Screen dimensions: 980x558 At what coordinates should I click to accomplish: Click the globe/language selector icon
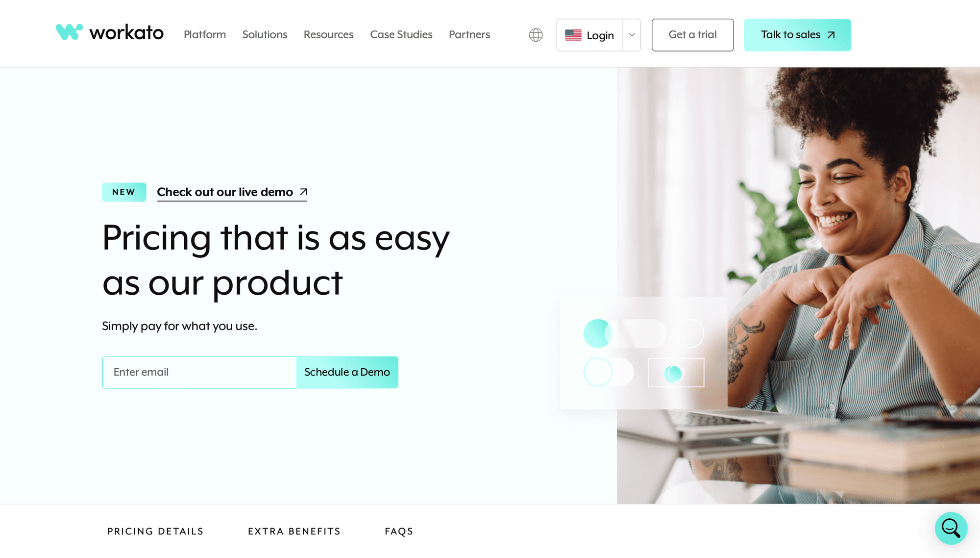pos(536,34)
